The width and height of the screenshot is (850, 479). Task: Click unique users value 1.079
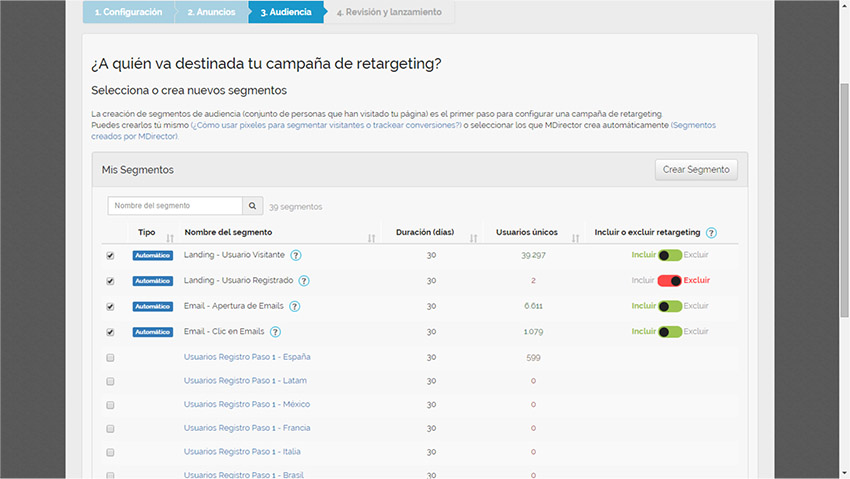tap(533, 332)
